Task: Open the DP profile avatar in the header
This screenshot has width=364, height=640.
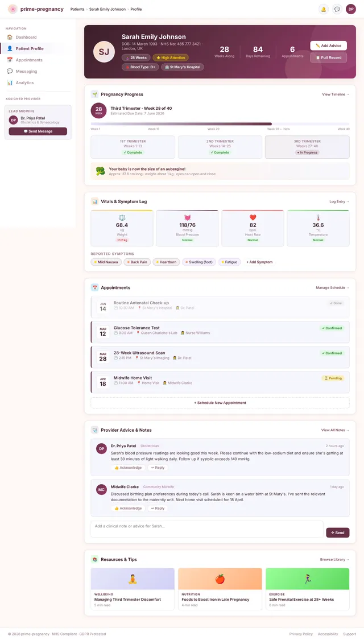Action: click(x=351, y=9)
